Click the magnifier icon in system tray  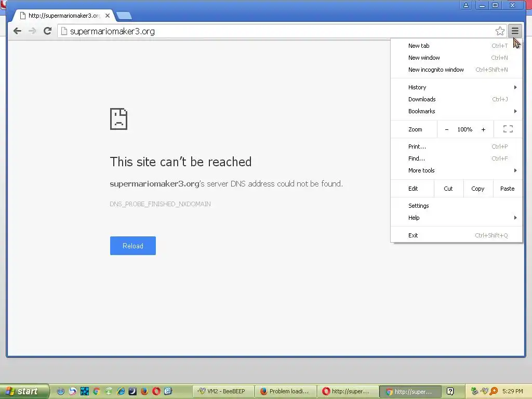tap(494, 391)
